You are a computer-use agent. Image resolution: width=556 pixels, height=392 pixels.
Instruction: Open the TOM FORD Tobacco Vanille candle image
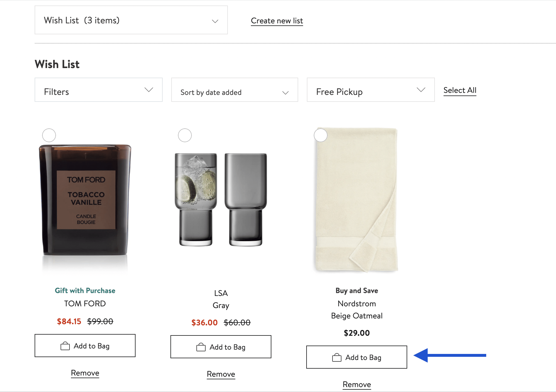[x=85, y=200]
